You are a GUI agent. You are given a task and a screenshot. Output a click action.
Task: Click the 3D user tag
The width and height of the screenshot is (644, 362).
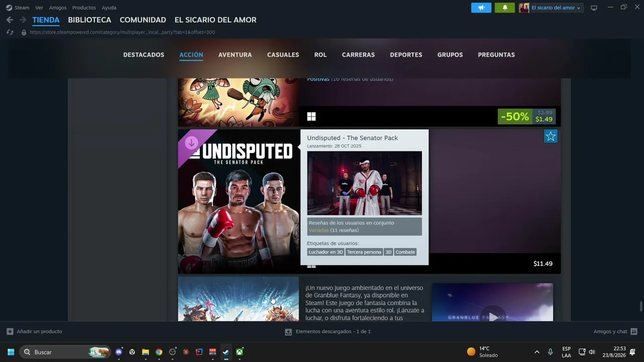388,252
